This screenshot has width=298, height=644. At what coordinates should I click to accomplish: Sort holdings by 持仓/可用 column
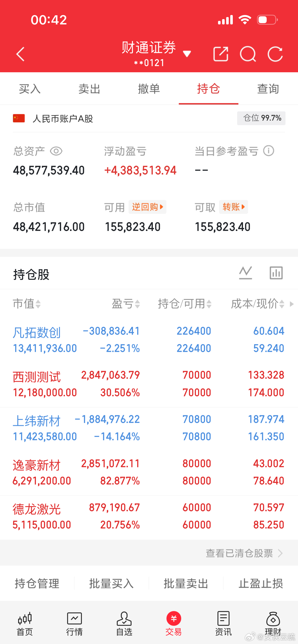pyautogui.click(x=185, y=304)
